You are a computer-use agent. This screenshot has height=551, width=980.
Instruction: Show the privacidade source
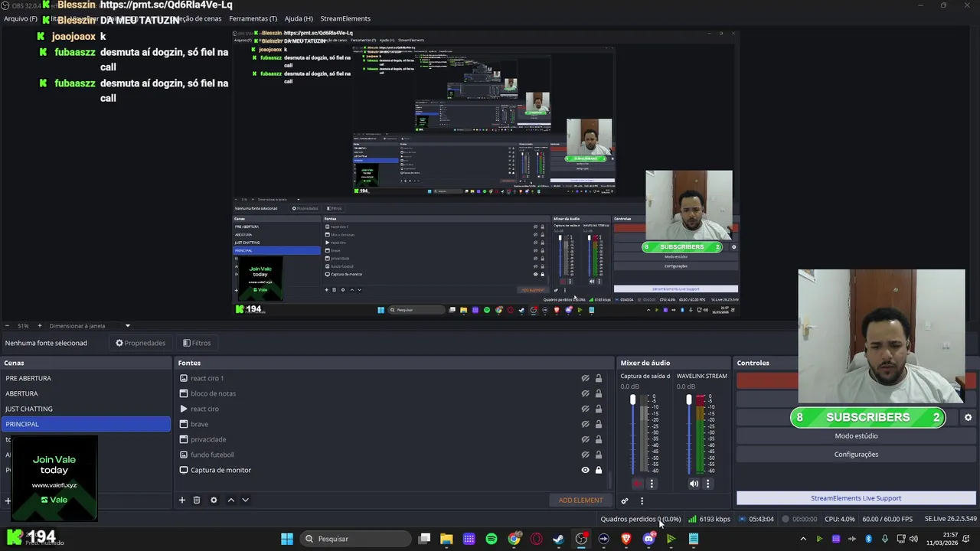(585, 439)
